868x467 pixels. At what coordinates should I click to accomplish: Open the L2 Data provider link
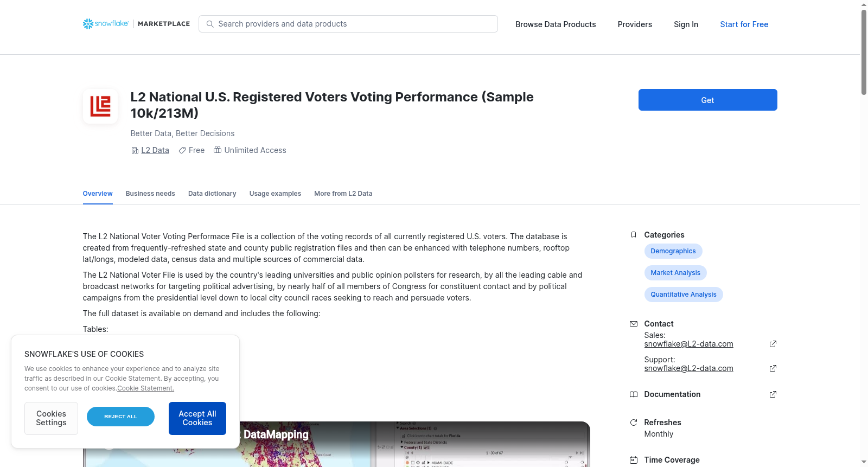[x=155, y=150]
